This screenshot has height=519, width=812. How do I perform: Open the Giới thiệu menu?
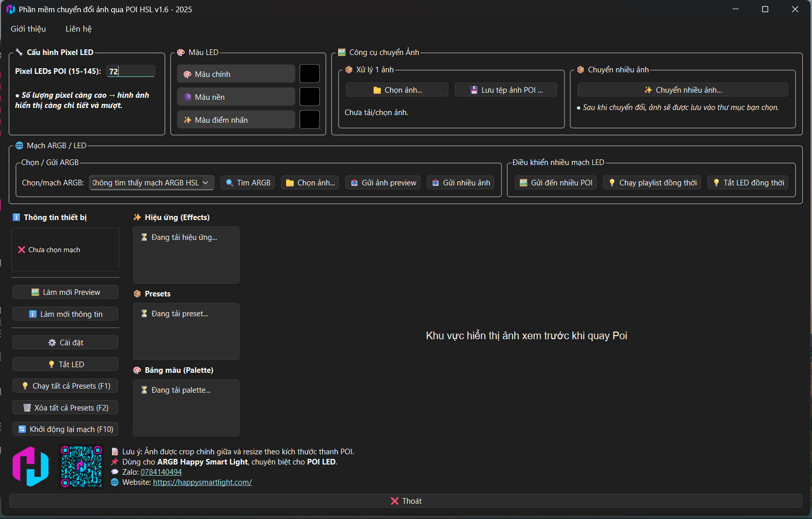[x=29, y=29]
